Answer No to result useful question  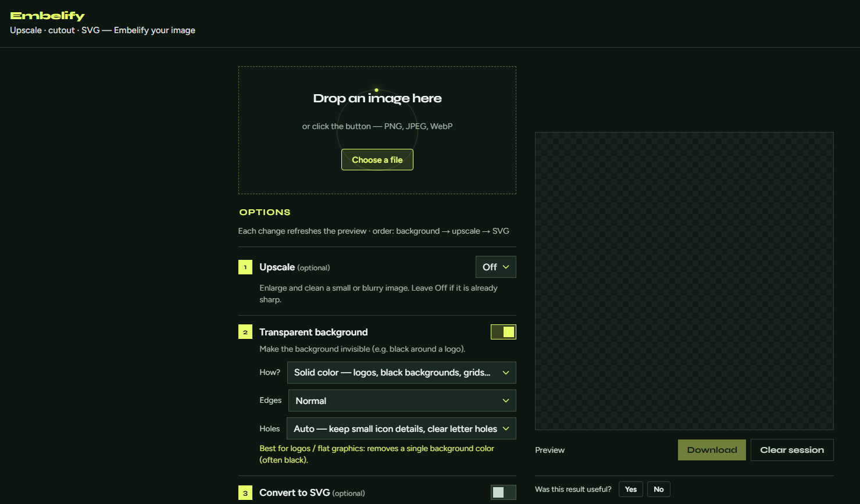[659, 489]
